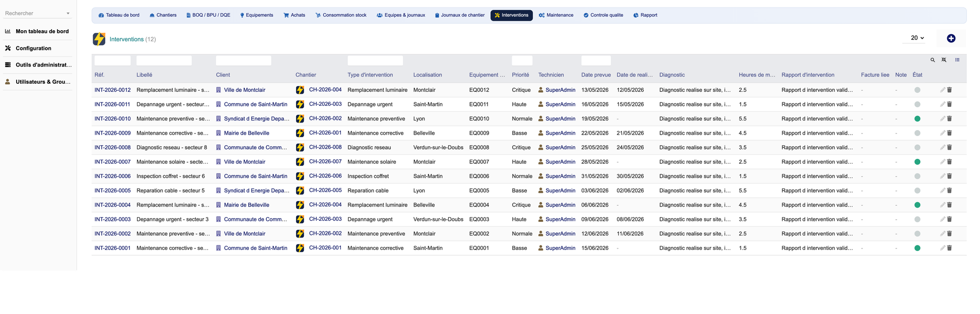The image size is (980, 314).
Task: Open intervention link INT-2026-0008
Action: 112,148
